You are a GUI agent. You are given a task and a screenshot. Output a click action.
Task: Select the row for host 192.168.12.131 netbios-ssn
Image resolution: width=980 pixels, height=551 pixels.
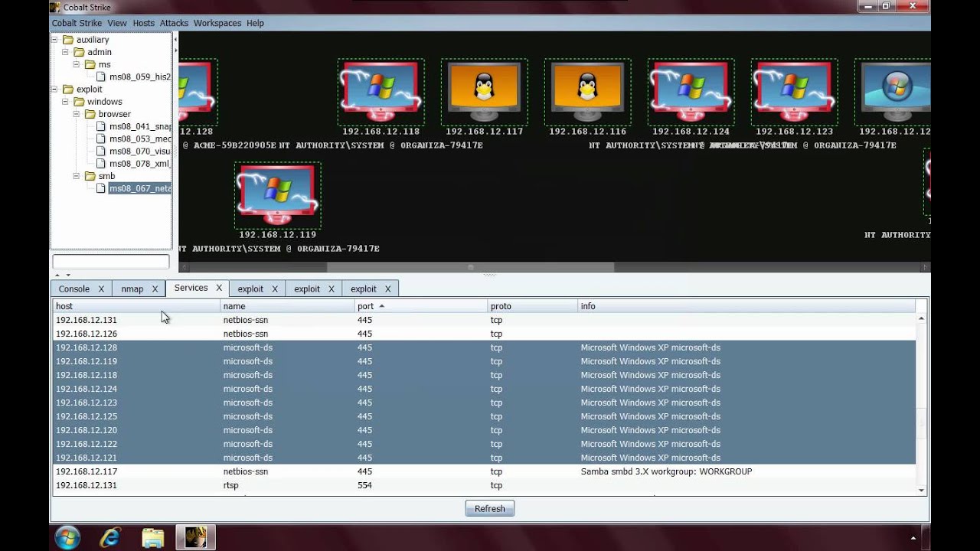pyautogui.click(x=484, y=320)
